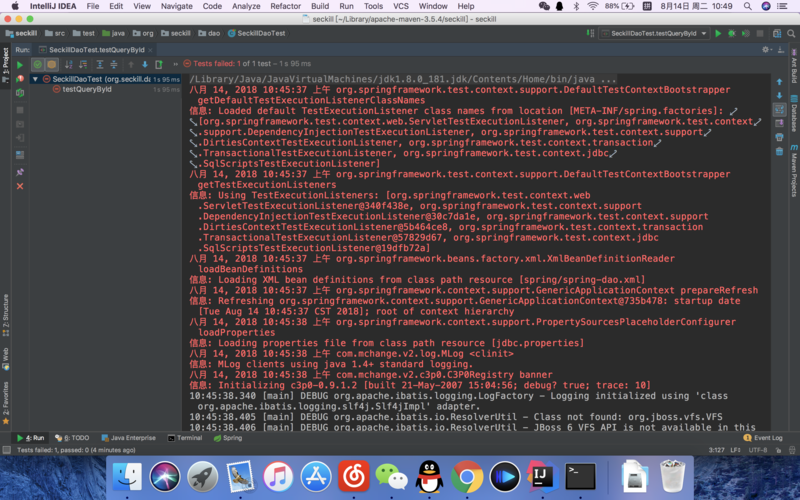
Task: Expand all test nodes
Action: click(100, 64)
